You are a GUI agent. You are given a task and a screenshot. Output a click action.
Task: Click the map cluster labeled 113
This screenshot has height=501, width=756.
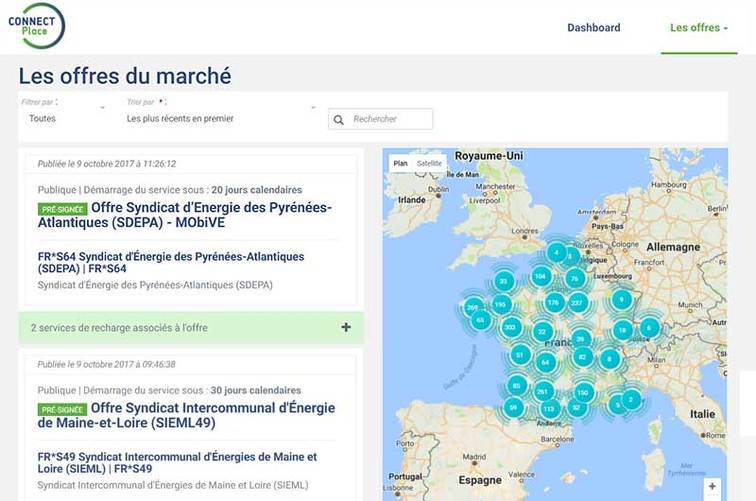point(549,409)
